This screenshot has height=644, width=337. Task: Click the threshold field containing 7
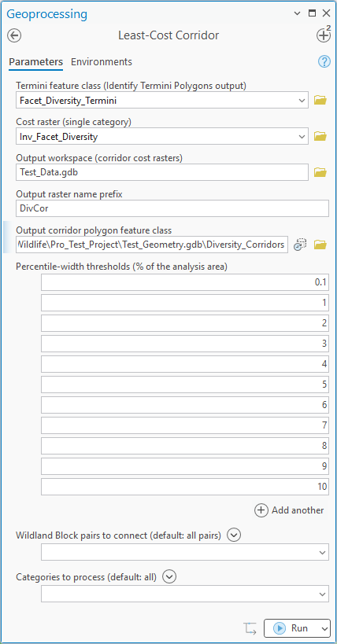[185, 425]
